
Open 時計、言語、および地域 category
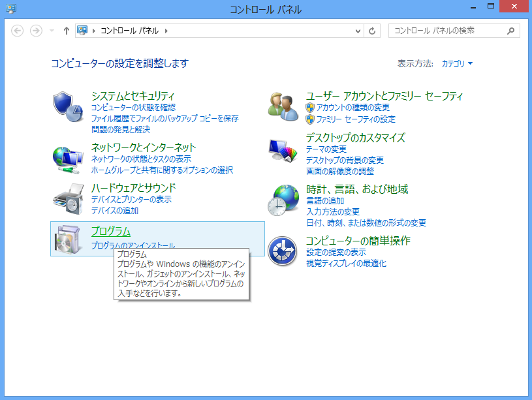tap(357, 189)
